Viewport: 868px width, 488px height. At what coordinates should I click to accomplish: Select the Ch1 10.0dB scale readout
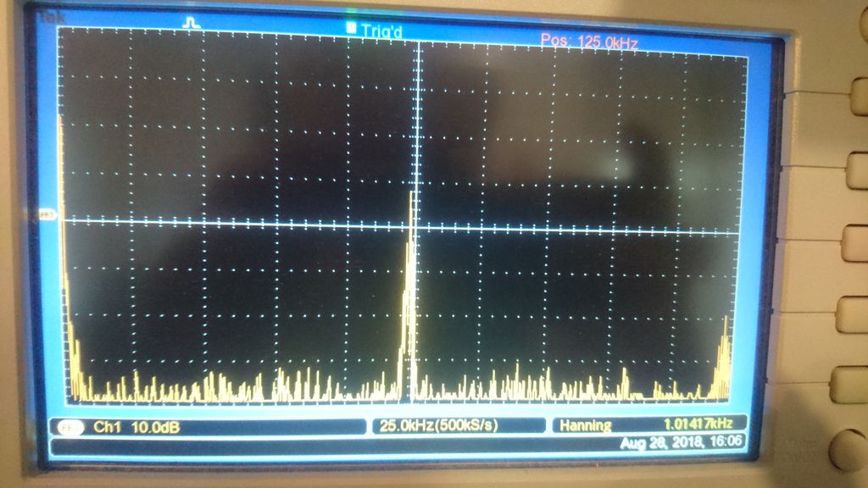coord(136,427)
